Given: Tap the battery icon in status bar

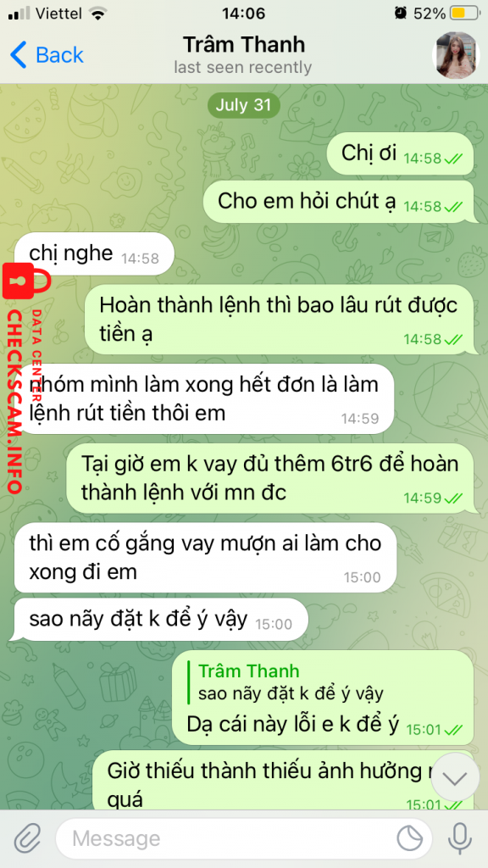Looking at the screenshot, I should click(464, 14).
